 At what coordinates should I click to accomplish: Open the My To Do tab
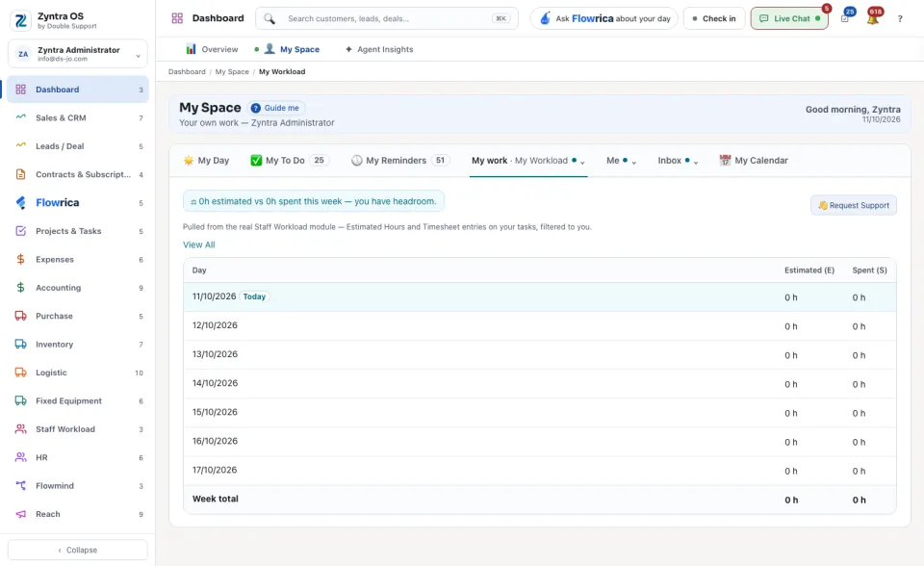coord(290,161)
